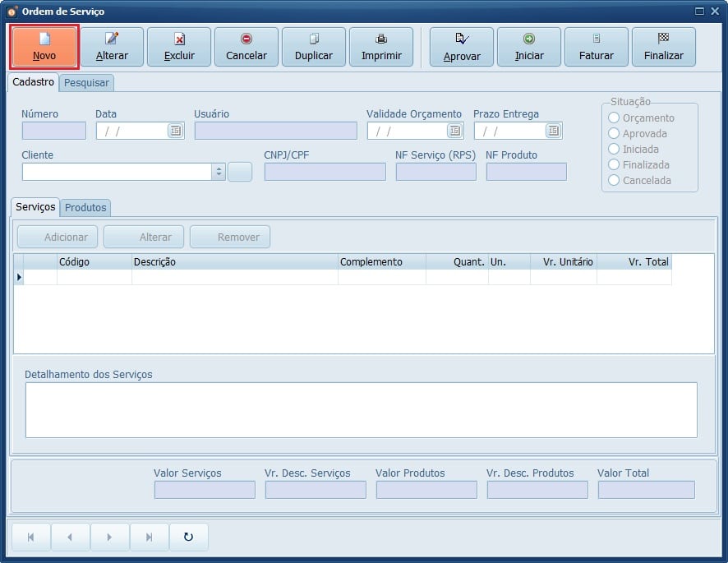Click the Duplicar copy icon
728x563 pixels.
pyautogui.click(x=314, y=47)
